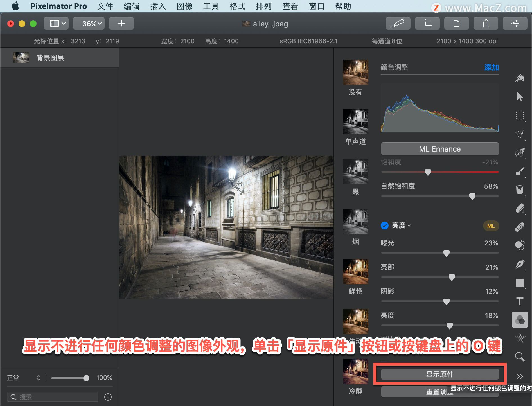Open the sidebar layout dropdown
The image size is (532, 406).
click(x=56, y=23)
